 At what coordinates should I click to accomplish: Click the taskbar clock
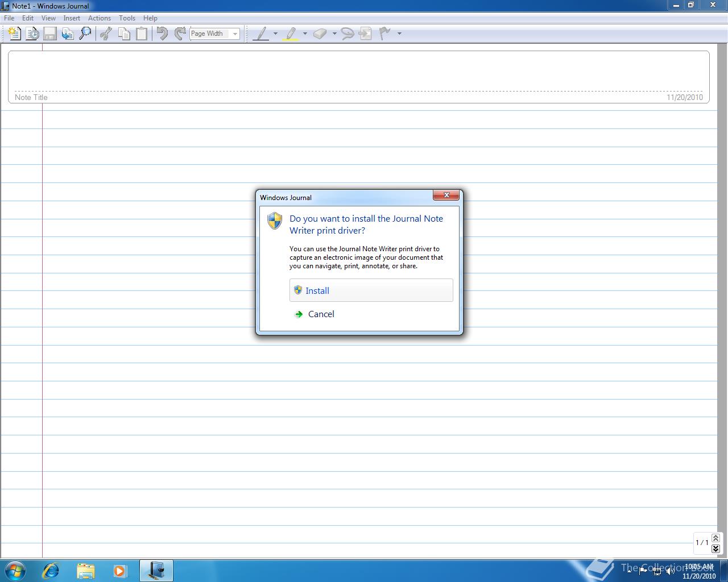[x=699, y=571]
